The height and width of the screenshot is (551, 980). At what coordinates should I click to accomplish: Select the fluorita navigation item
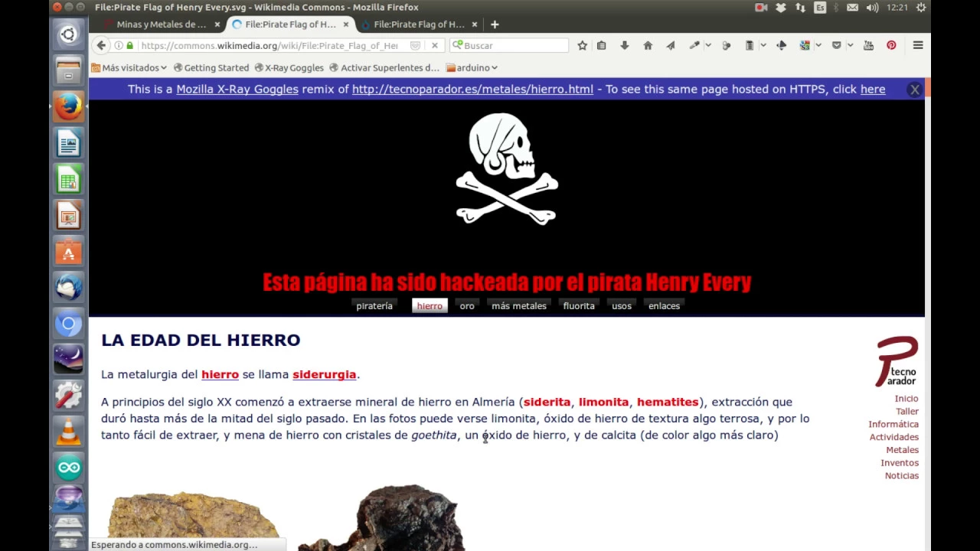tap(579, 305)
